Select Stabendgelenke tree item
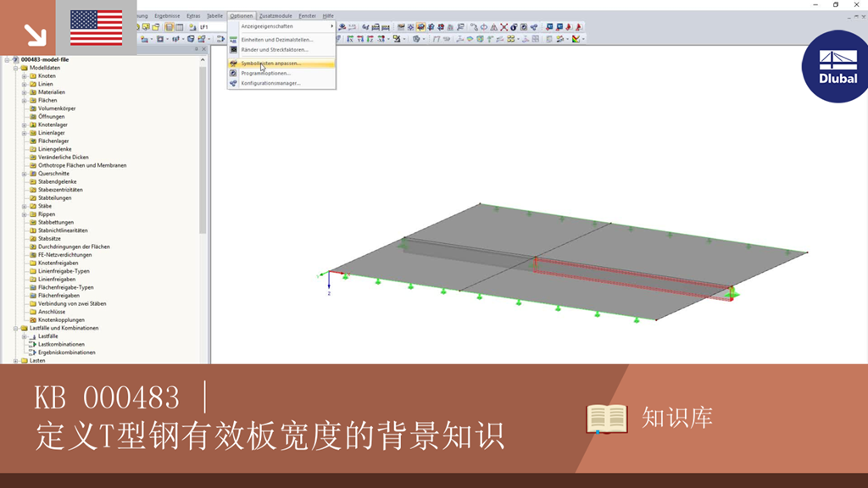Image resolution: width=868 pixels, height=488 pixels. [x=57, y=181]
